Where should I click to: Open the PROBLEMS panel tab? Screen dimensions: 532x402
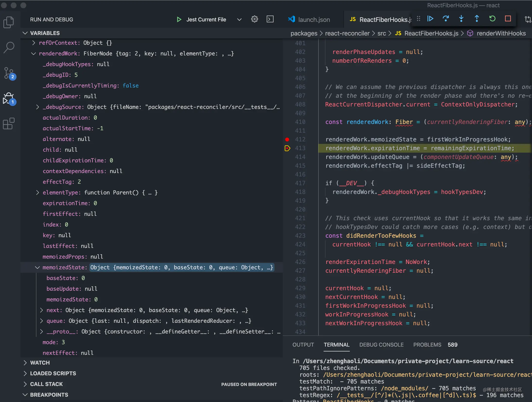[427, 345]
